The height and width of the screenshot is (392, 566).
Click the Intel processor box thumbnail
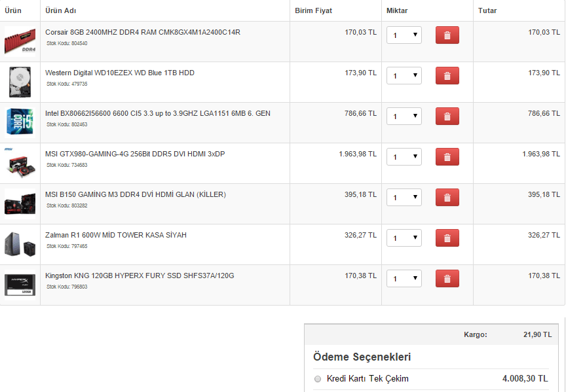20,122
